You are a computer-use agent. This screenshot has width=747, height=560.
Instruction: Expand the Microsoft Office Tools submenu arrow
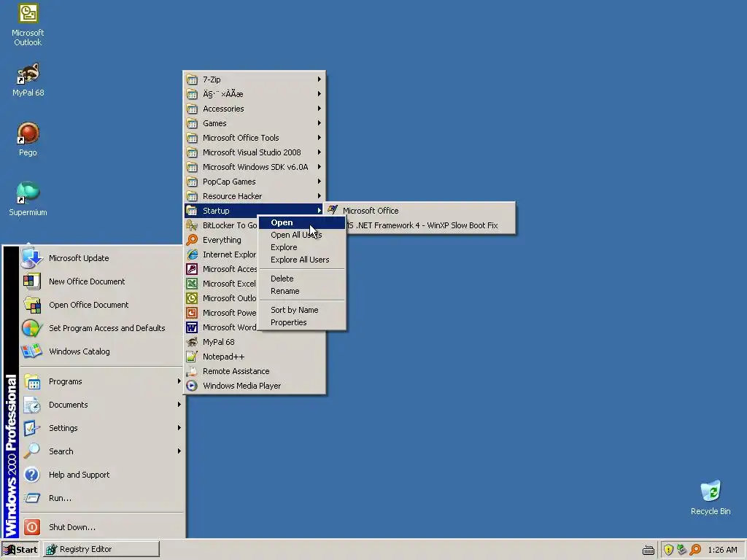point(320,138)
